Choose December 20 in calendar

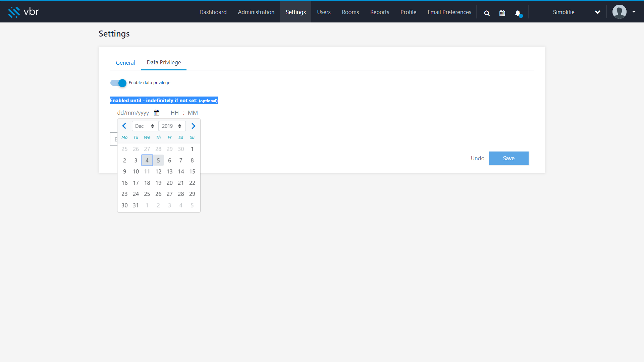point(170,183)
